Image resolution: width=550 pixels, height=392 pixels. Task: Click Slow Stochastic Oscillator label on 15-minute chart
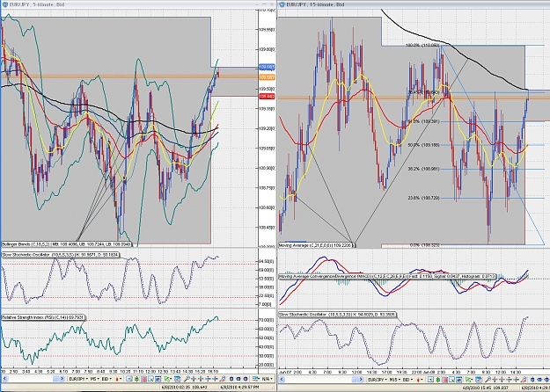pyautogui.click(x=337, y=315)
